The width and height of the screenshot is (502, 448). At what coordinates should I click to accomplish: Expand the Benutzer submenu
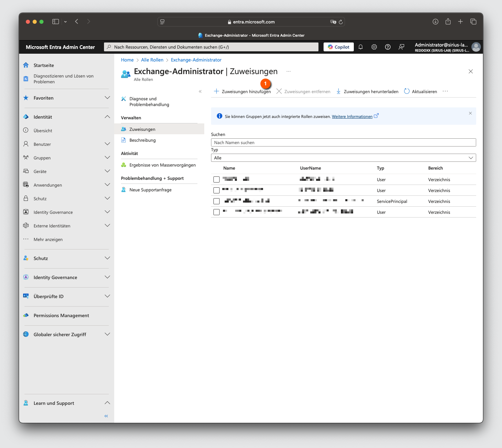[107, 144]
